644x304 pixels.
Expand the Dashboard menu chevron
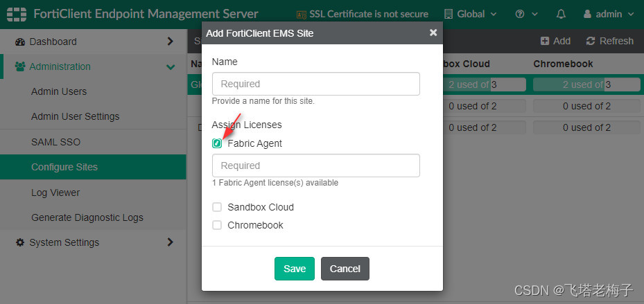coord(171,42)
